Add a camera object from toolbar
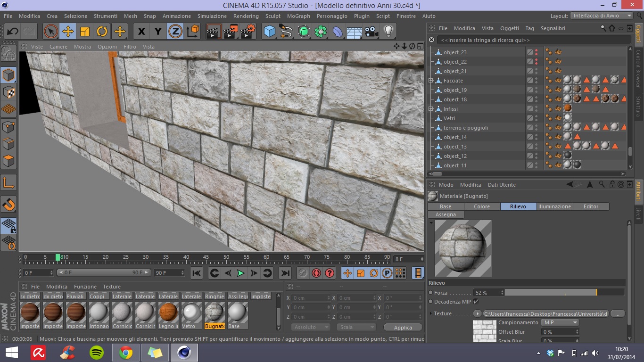The image size is (644, 362). pyautogui.click(x=372, y=32)
